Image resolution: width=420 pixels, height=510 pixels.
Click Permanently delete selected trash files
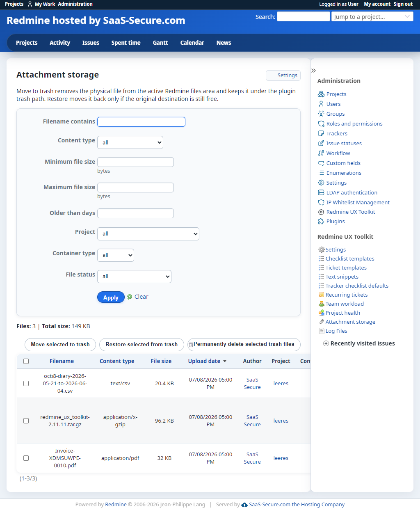click(244, 344)
